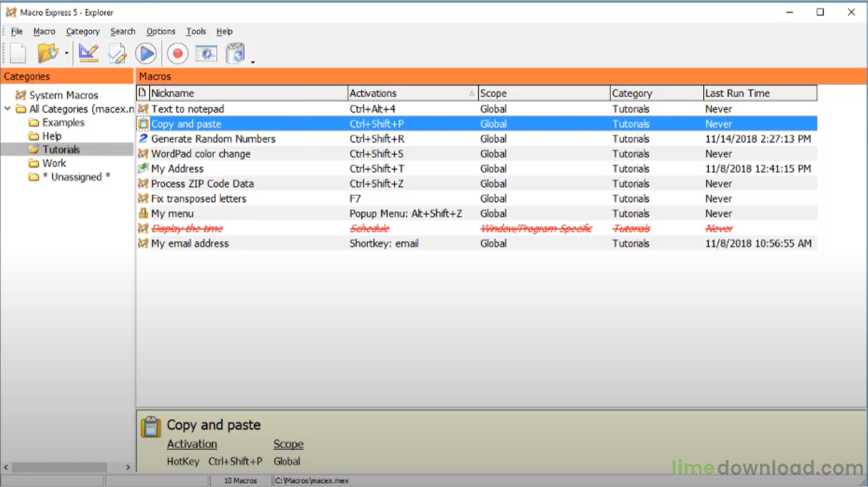
Task: Open the Recycle Bin toolbar icon
Action: point(235,54)
